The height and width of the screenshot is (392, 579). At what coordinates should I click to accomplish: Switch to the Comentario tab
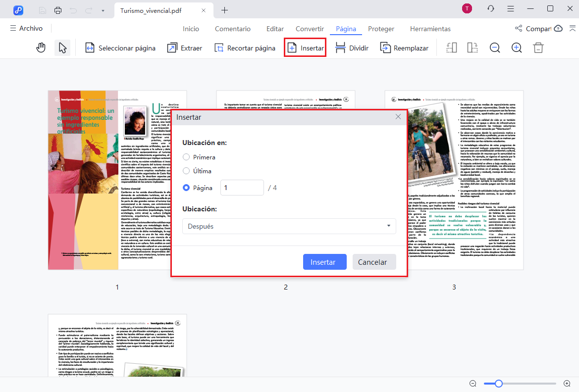click(x=233, y=29)
